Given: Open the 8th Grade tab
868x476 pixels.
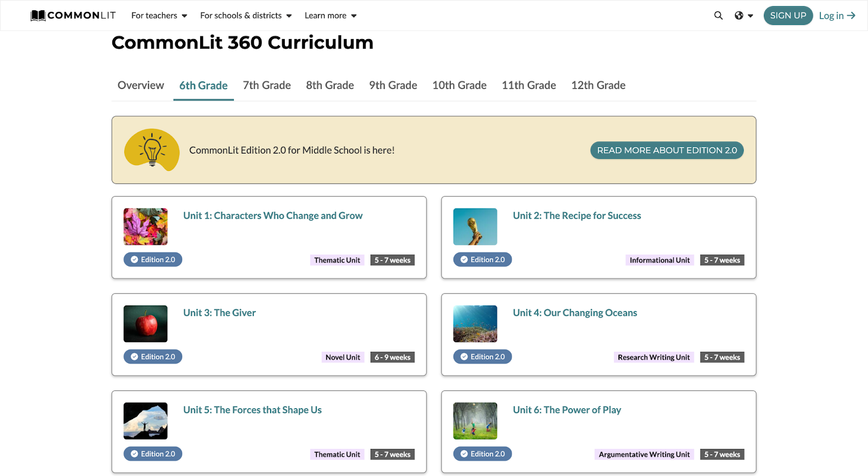Looking at the screenshot, I should (330, 85).
